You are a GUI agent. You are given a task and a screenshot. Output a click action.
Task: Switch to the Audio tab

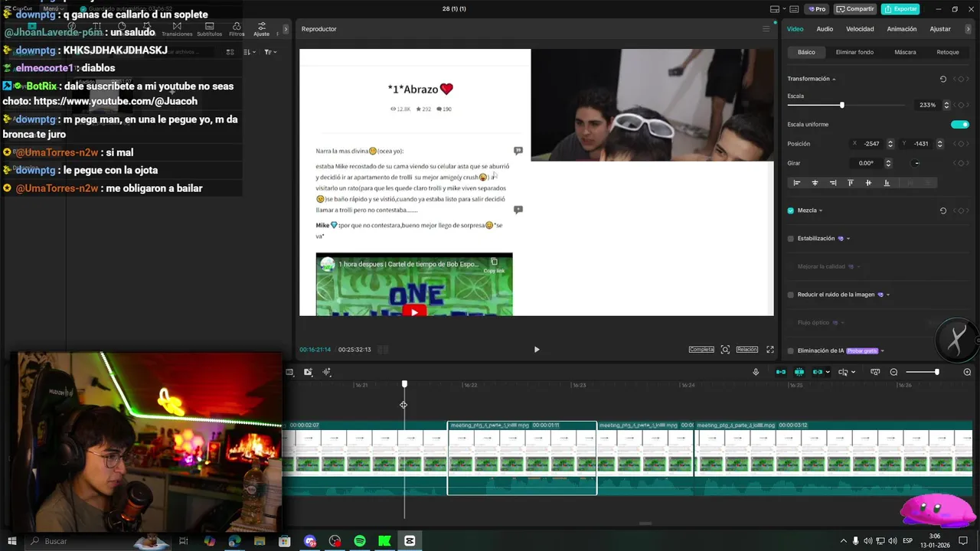(x=825, y=29)
